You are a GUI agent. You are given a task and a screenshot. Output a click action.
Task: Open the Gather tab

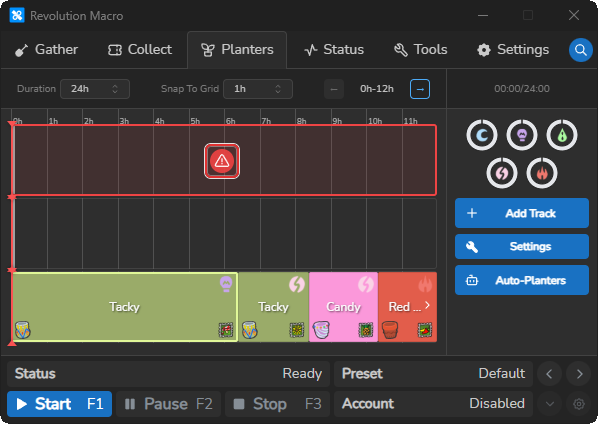click(x=47, y=50)
